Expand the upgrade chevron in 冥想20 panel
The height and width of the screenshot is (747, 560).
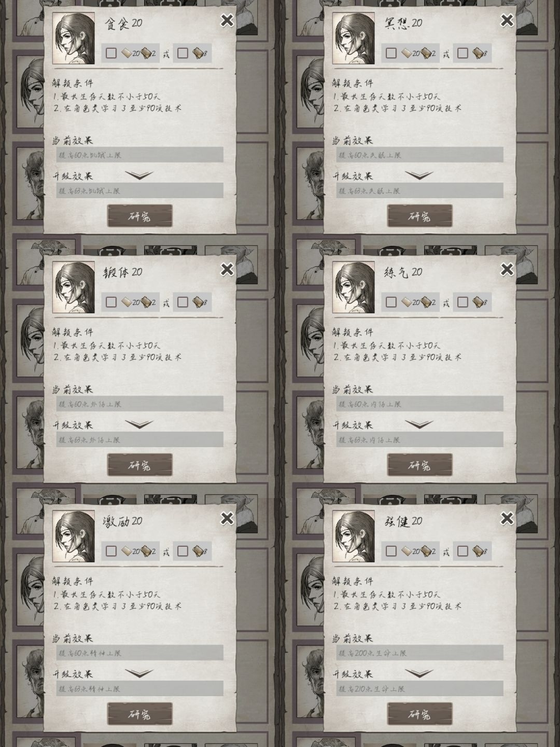(419, 175)
